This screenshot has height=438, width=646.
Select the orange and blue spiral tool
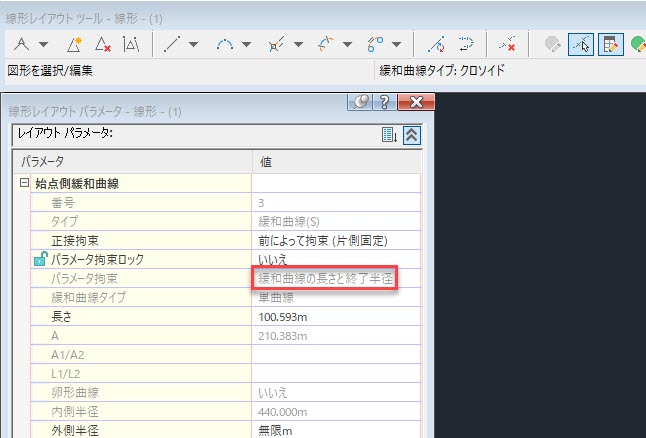coord(325,44)
